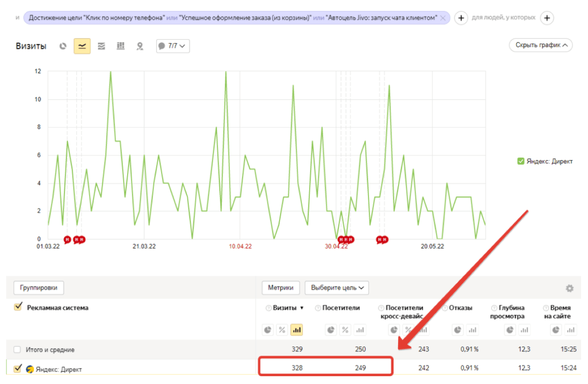Collapse chart with Скрыть график
Viewport: 588px width, 384px height.
pyautogui.click(x=541, y=45)
